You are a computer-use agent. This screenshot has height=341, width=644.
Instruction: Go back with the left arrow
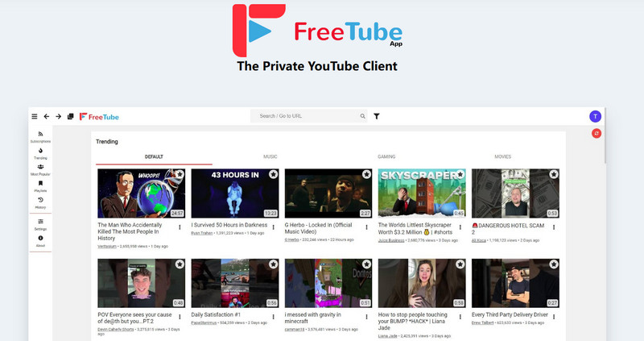[x=47, y=116]
